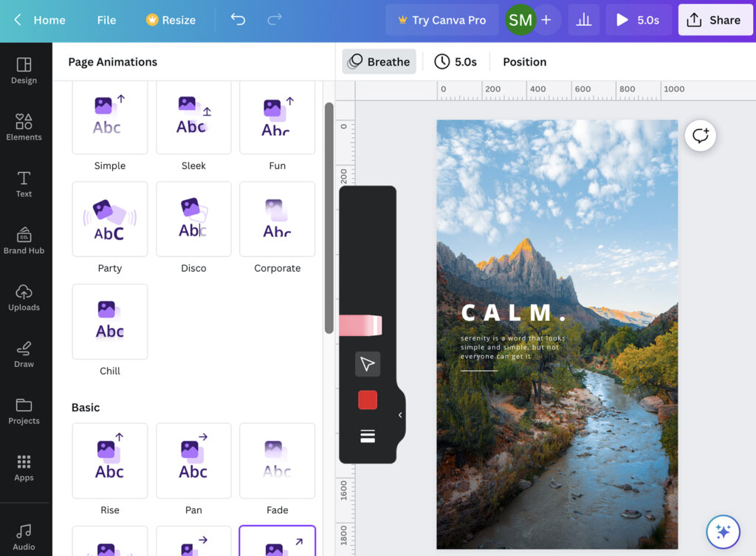Click the insights chart icon in the top bar
This screenshot has width=756, height=556.
click(583, 20)
